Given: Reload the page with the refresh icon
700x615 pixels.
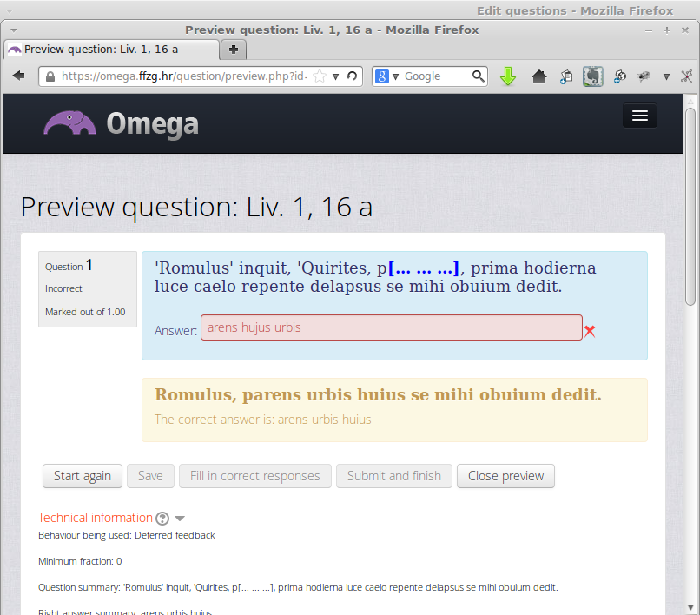Looking at the screenshot, I should coord(352,76).
